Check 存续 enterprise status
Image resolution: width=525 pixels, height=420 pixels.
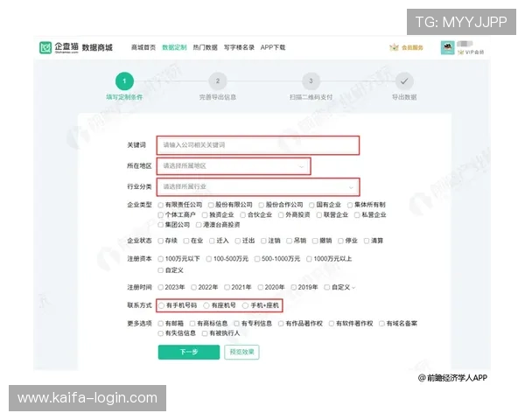pyautogui.click(x=161, y=241)
